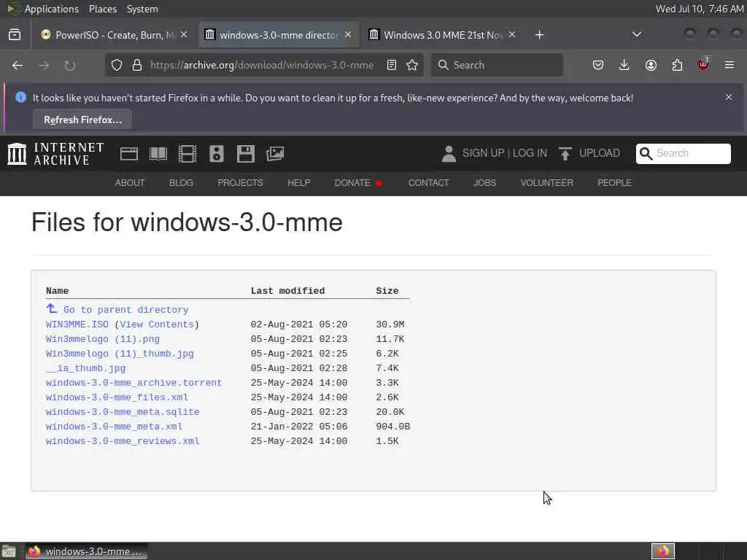Open the Internet Archive software floppy icon

click(245, 154)
